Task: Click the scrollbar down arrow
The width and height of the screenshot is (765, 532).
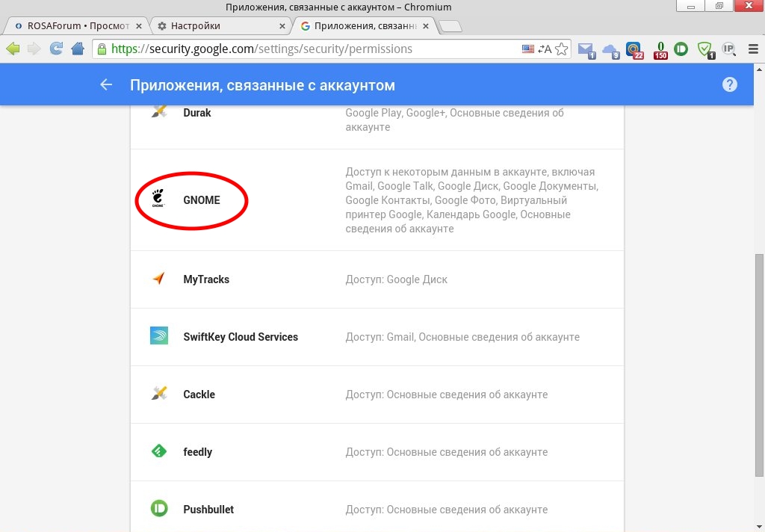Action: (x=759, y=527)
